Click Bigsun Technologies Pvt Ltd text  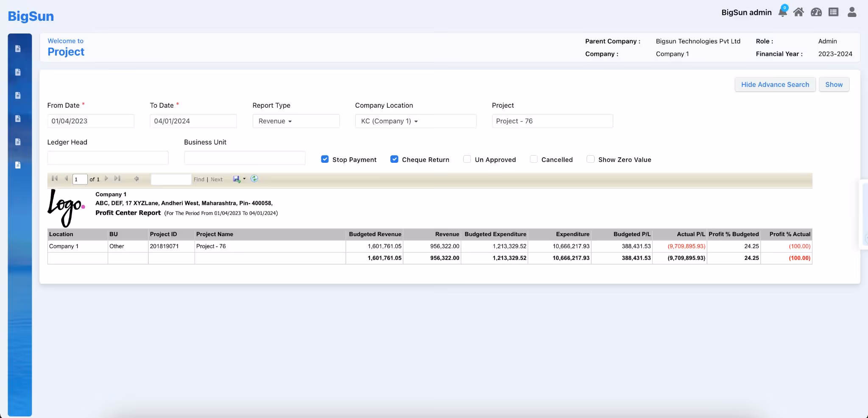(698, 41)
